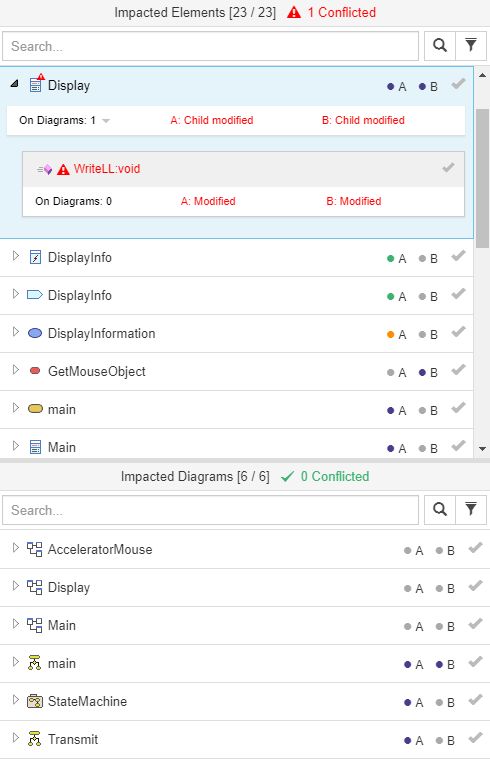Image resolution: width=490 pixels, height=759 pixels.
Task: Click the Impacted Elements search magnifier icon
Action: point(440,46)
